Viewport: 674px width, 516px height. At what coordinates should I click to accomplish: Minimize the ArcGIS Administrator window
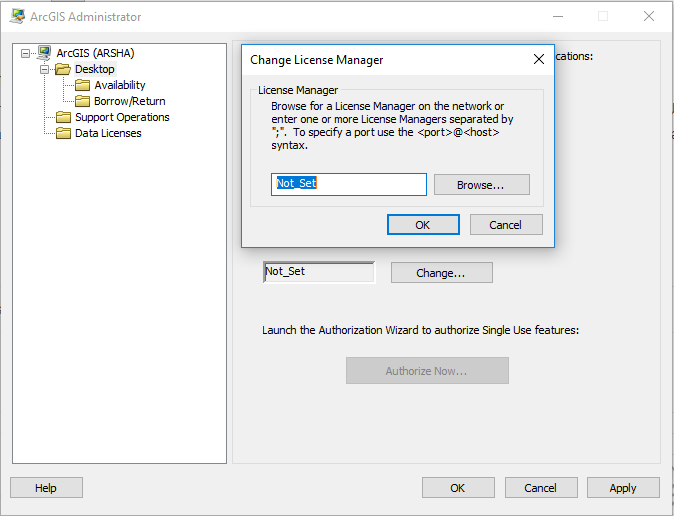pos(558,16)
